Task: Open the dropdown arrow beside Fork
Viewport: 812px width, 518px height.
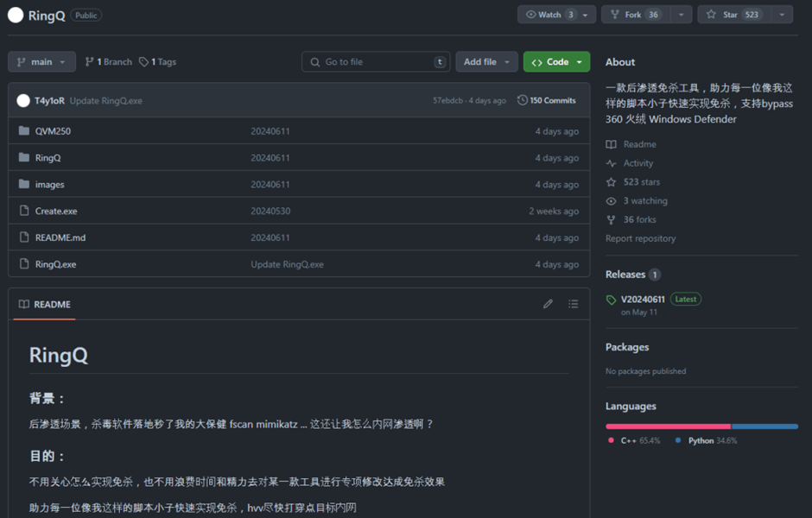Action: pos(681,15)
